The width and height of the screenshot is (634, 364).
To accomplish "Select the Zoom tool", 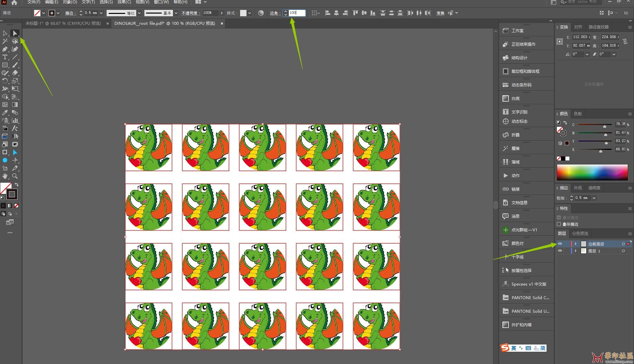I will (x=15, y=176).
